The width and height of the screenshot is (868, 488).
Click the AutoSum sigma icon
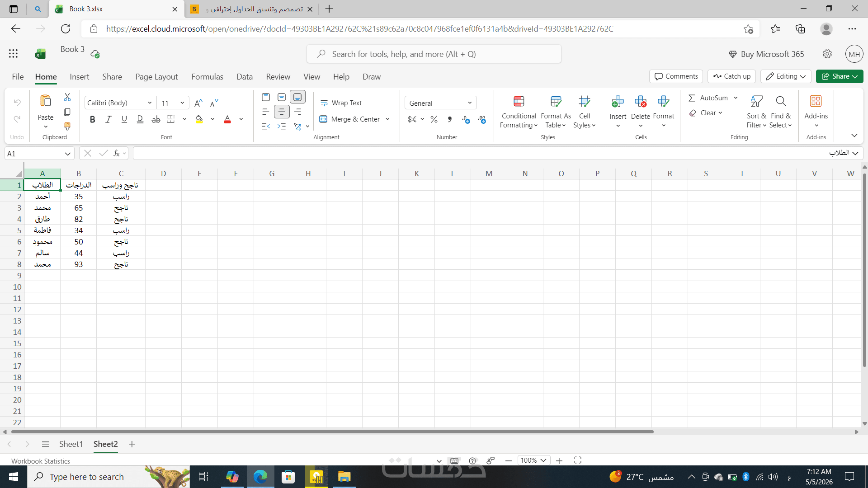click(x=692, y=98)
